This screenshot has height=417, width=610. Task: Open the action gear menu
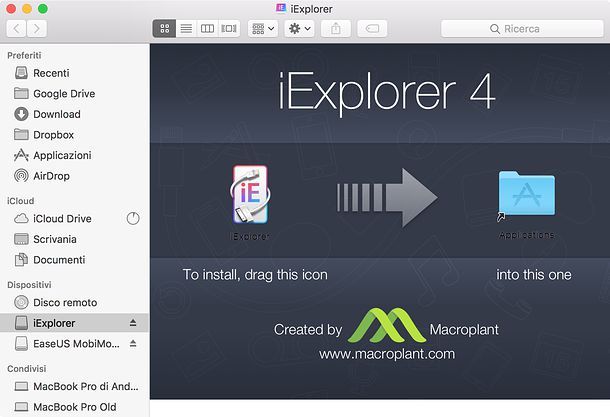pyautogui.click(x=299, y=29)
